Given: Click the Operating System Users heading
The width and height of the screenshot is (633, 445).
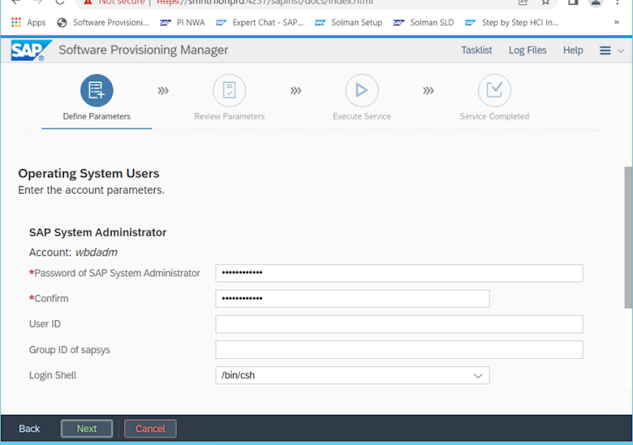Looking at the screenshot, I should pos(88,174).
